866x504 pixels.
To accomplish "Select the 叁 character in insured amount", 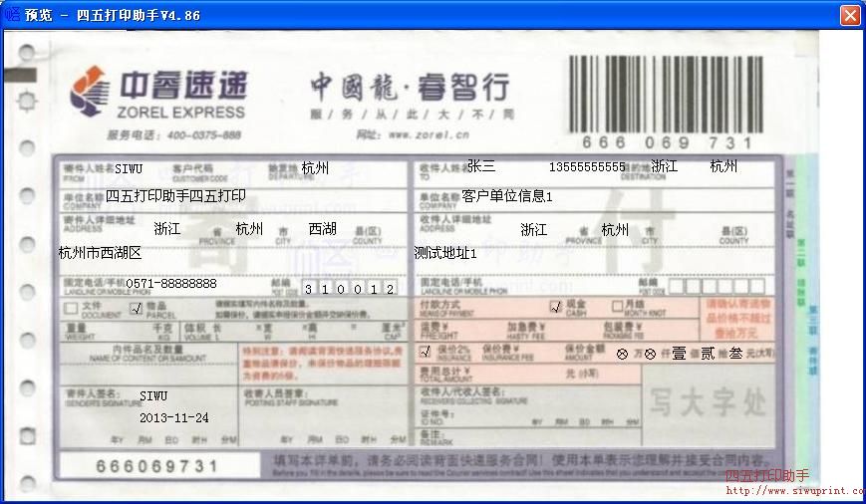I will [x=735, y=354].
